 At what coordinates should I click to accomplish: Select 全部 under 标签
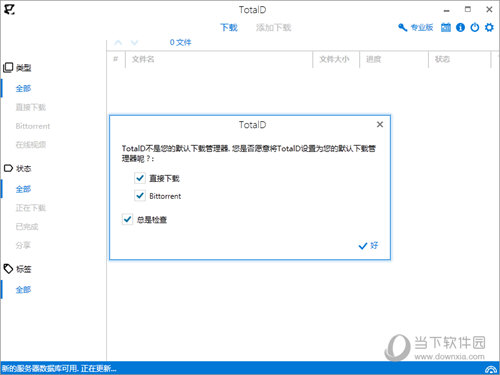coord(23,290)
